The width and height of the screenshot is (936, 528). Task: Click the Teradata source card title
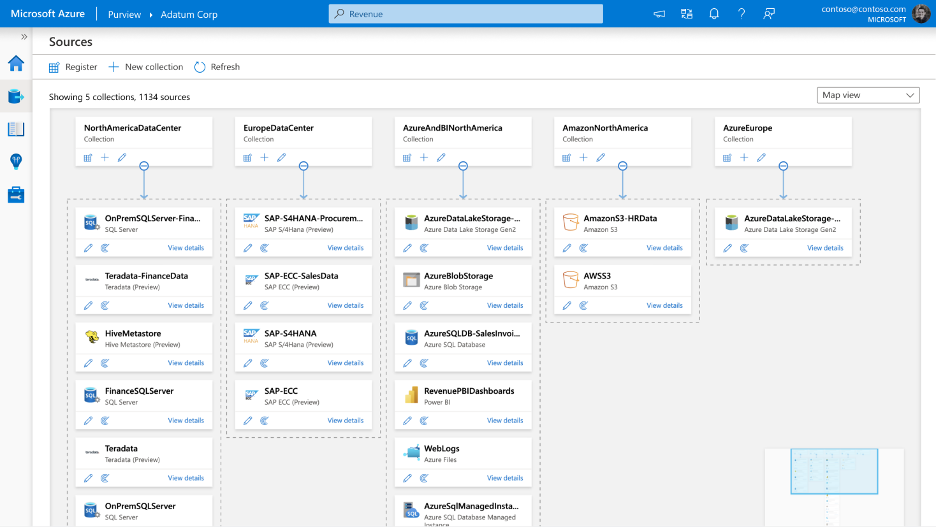click(x=121, y=449)
